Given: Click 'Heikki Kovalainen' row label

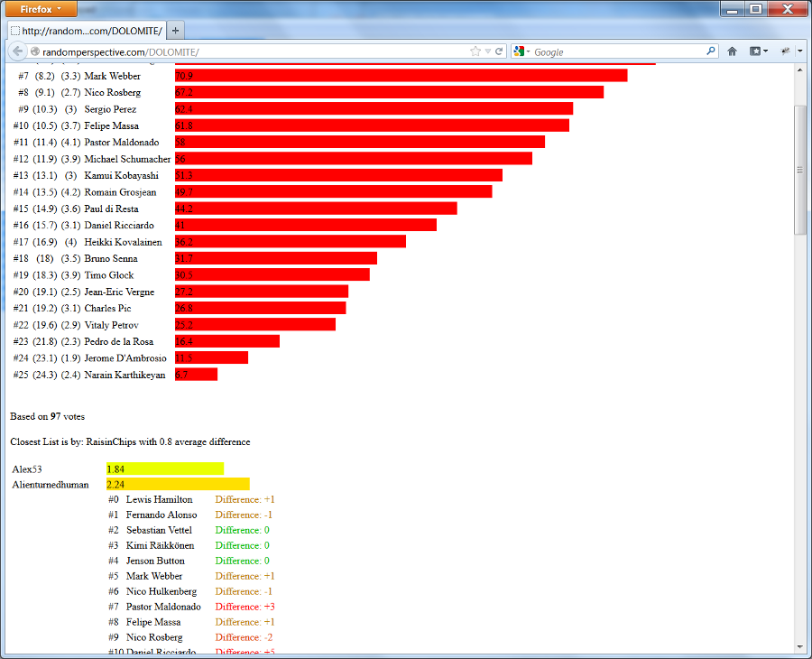Looking at the screenshot, I should 124,242.
